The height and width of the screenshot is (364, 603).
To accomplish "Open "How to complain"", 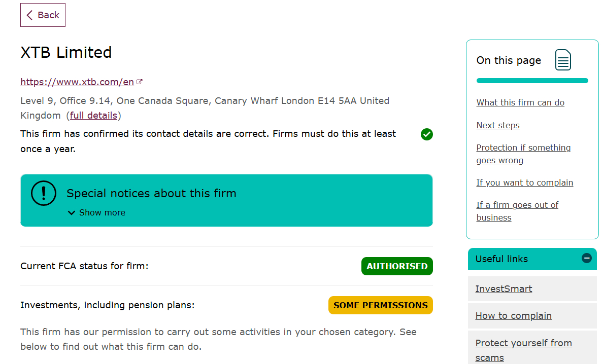I will tap(513, 315).
